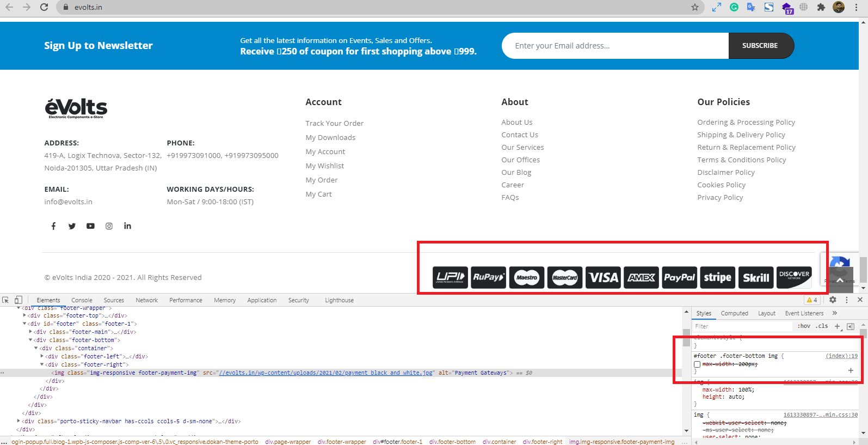Open the Google Translate extension
The height and width of the screenshot is (445, 868).
[x=751, y=7]
